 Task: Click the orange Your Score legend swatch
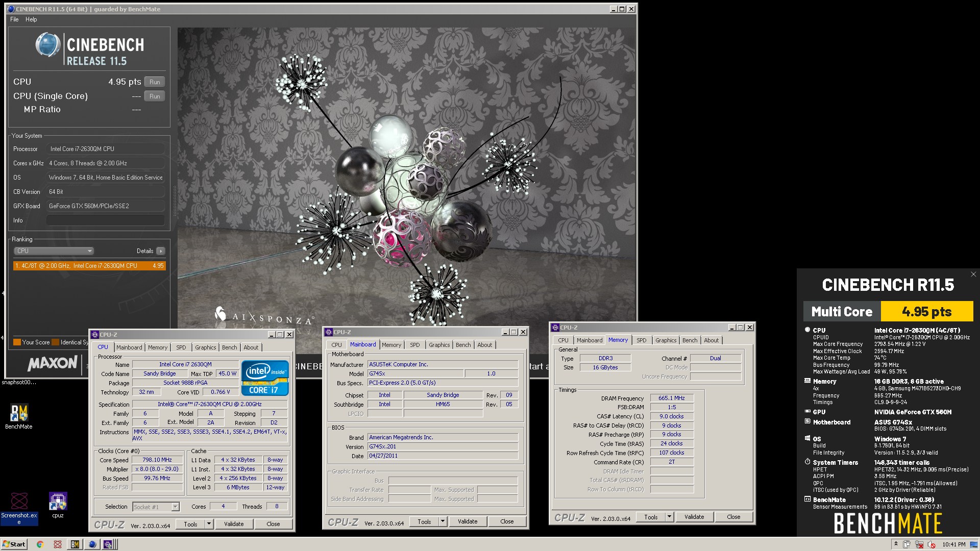[17, 342]
